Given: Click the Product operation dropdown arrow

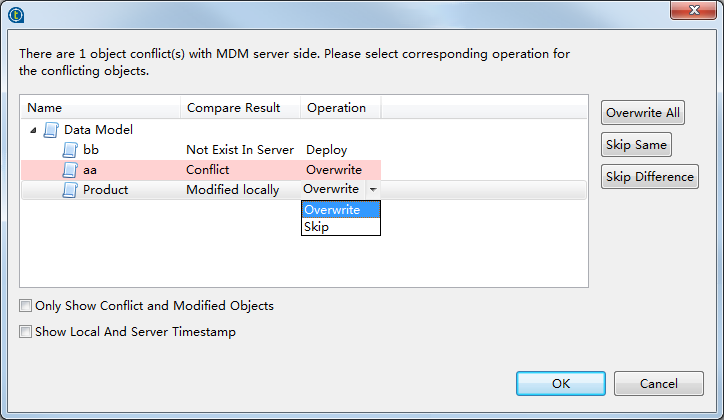Looking at the screenshot, I should tap(372, 190).
